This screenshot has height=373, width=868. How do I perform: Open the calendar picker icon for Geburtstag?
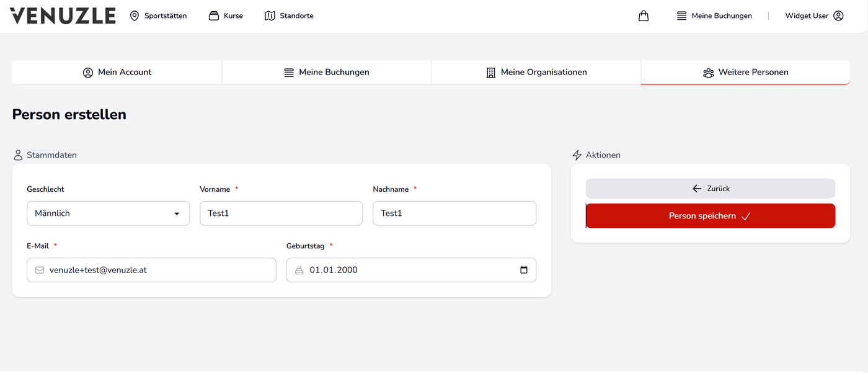(x=524, y=270)
